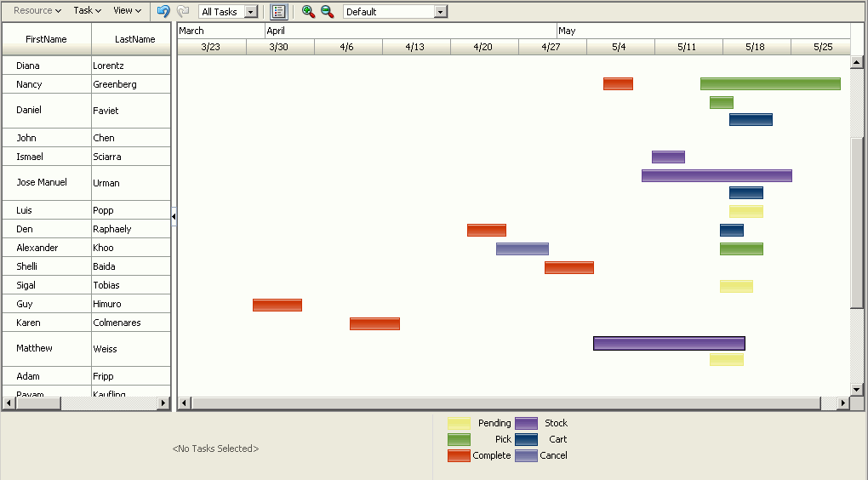
Task: Select Alexander Khoo's Cancel task bar
Action: click(523, 249)
